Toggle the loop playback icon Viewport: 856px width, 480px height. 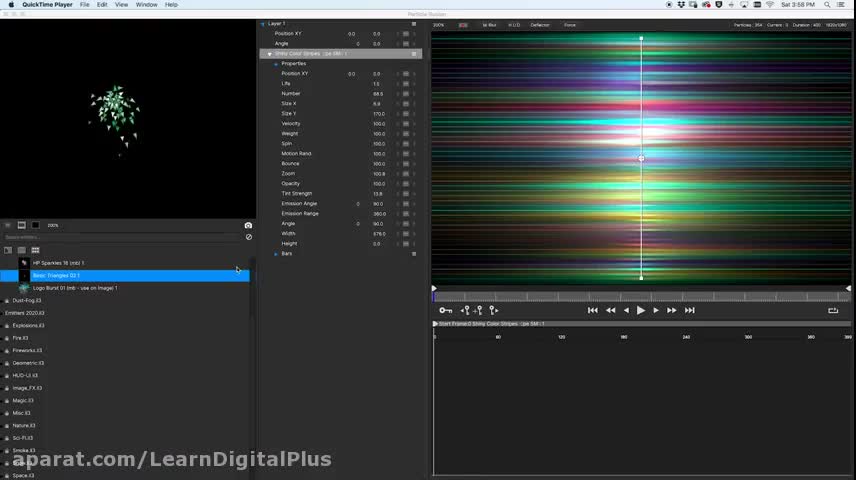[x=833, y=310]
